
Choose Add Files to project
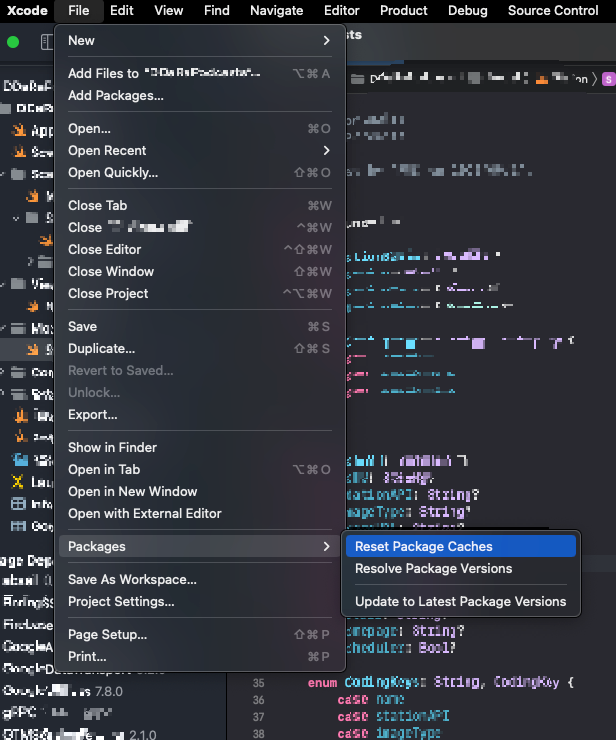[200, 73]
